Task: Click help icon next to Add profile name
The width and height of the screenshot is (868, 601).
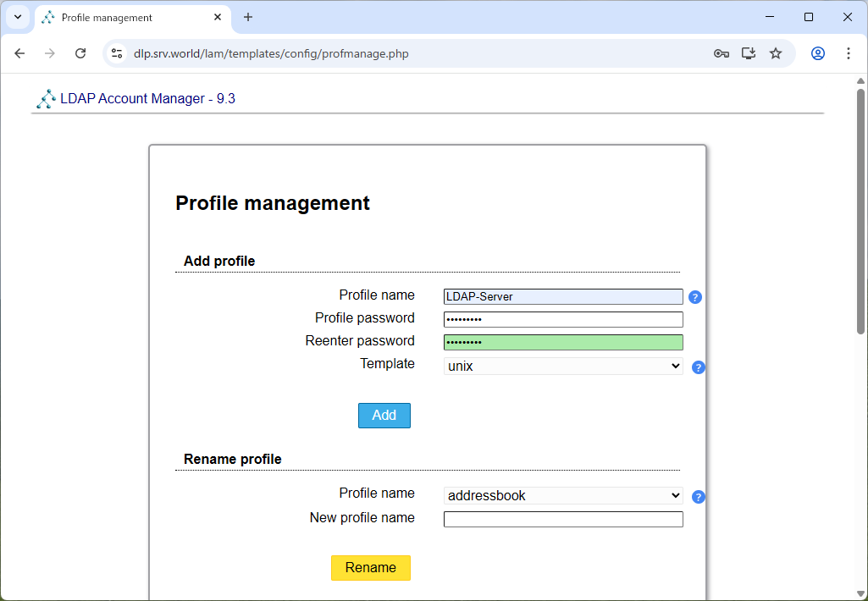Action: pyautogui.click(x=695, y=297)
